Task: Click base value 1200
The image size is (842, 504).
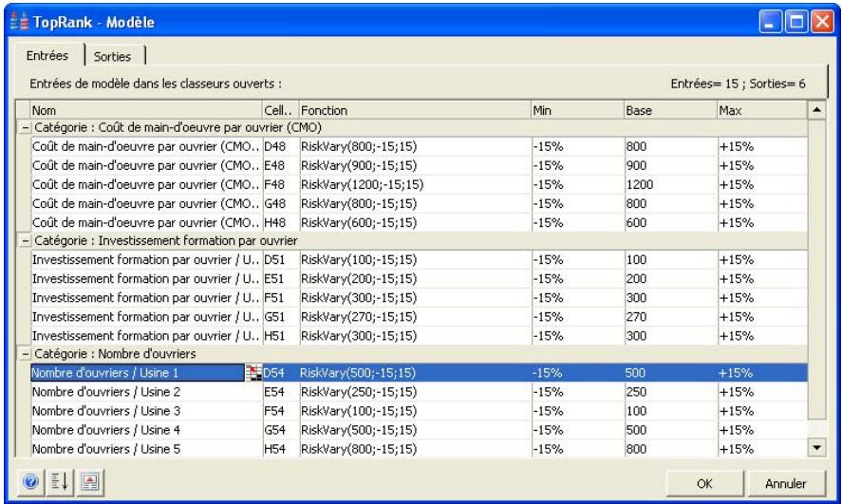Action: tap(640, 185)
